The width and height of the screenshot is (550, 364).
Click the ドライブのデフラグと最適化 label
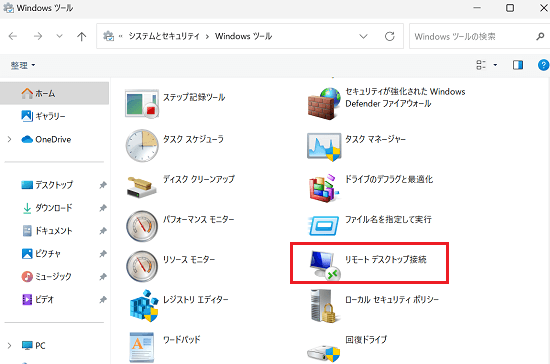point(389,179)
